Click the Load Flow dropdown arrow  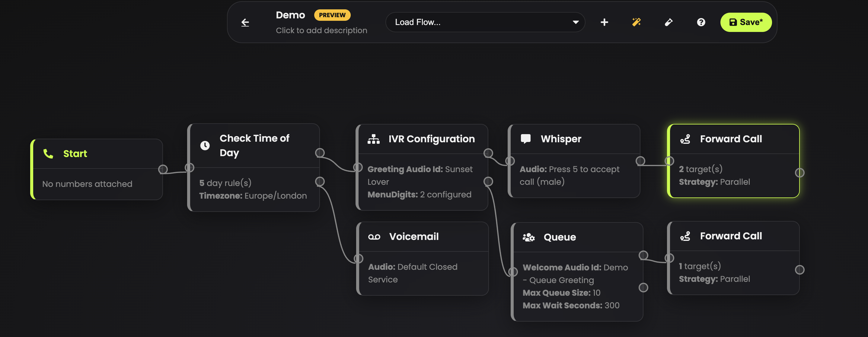[x=576, y=22]
